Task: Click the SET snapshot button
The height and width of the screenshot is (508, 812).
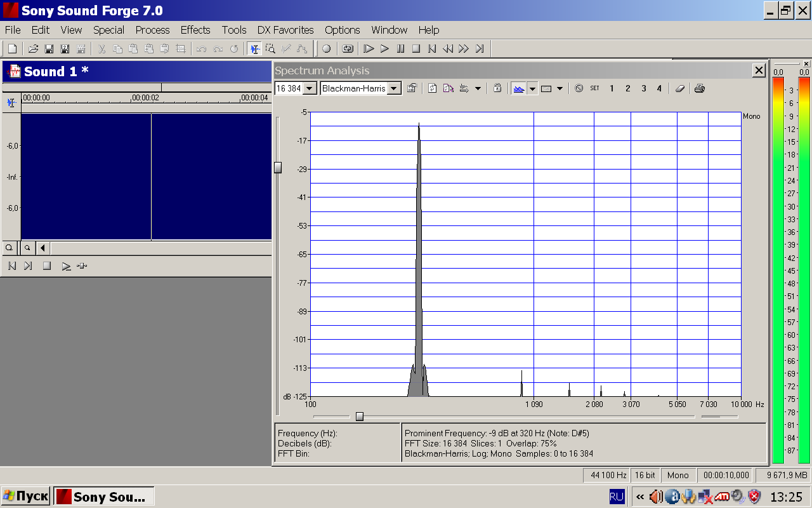Action: 594,89
